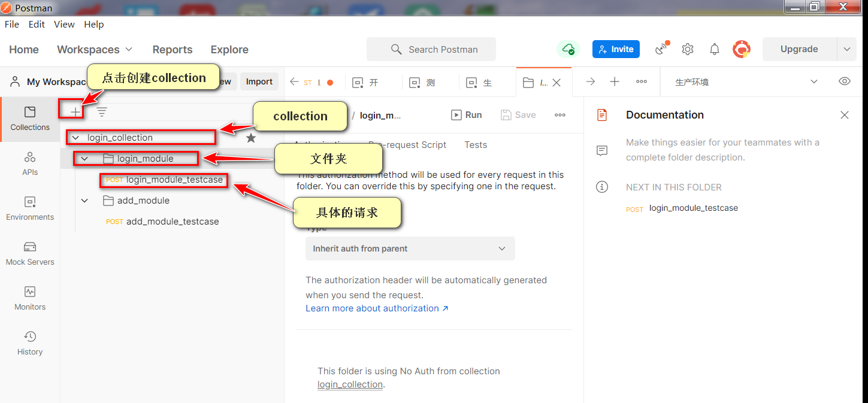Follow the login_collection link at bottom
This screenshot has width=868, height=403.
(350, 384)
